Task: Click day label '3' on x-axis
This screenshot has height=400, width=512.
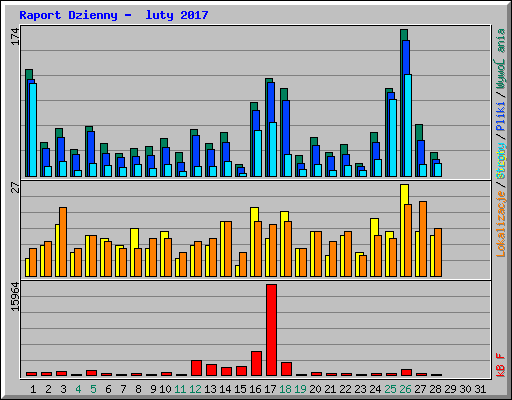Action: pyautogui.click(x=63, y=389)
